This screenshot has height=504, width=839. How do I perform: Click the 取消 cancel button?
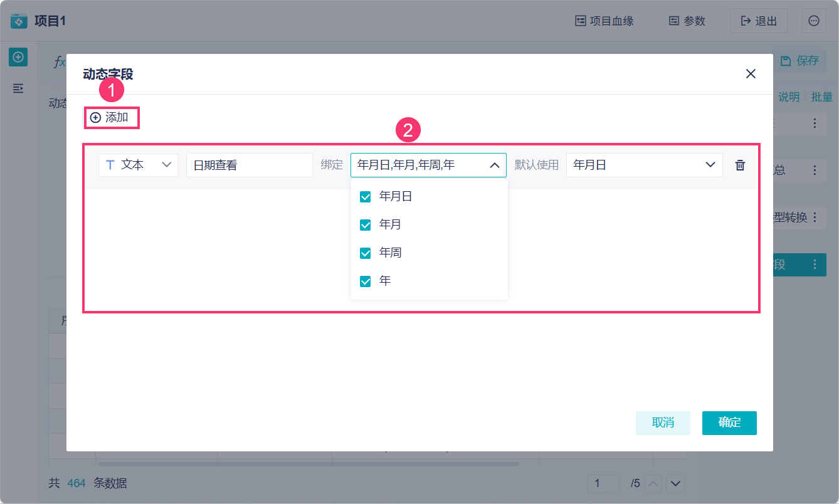(x=663, y=423)
